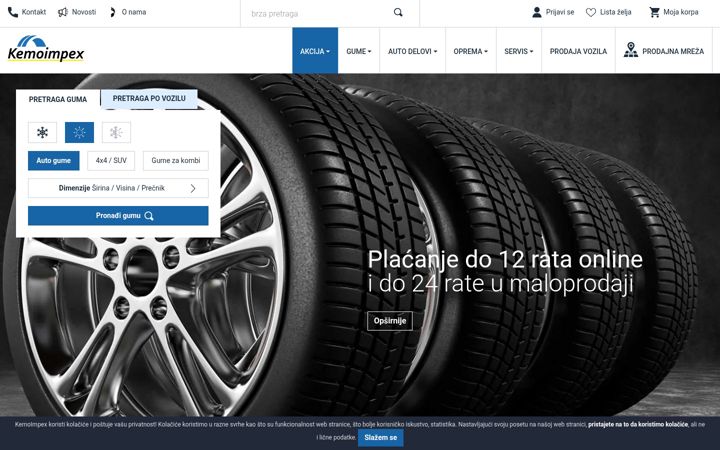The image size is (720, 450).
Task: Open PRODAJNA MREŽA page
Action: click(664, 51)
